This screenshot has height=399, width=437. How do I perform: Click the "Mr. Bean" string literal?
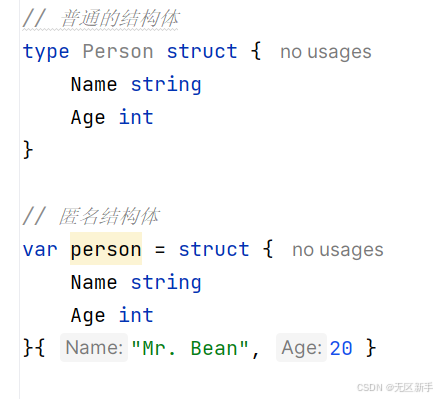coord(190,349)
